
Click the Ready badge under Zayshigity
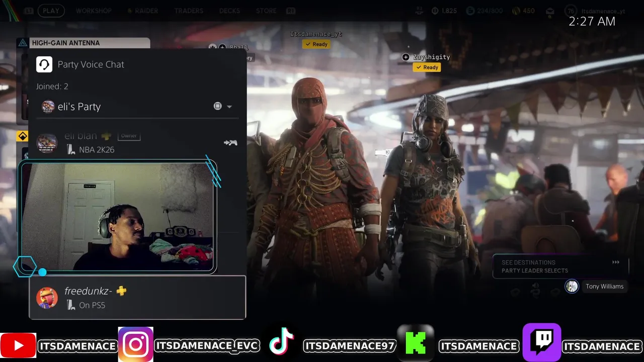[x=427, y=67]
